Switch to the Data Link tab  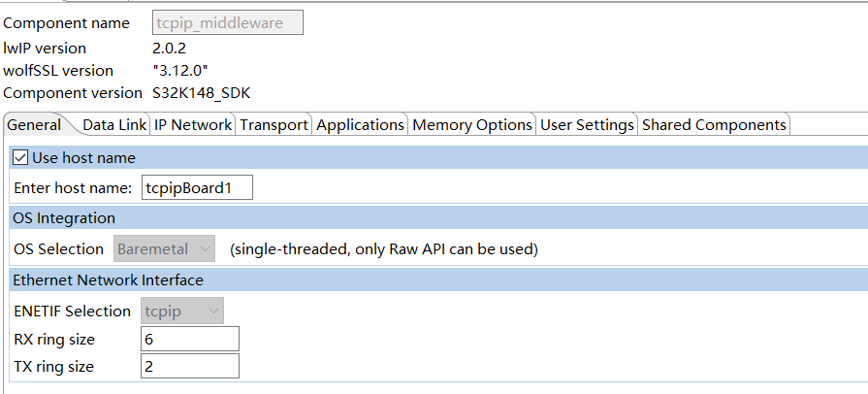point(114,125)
